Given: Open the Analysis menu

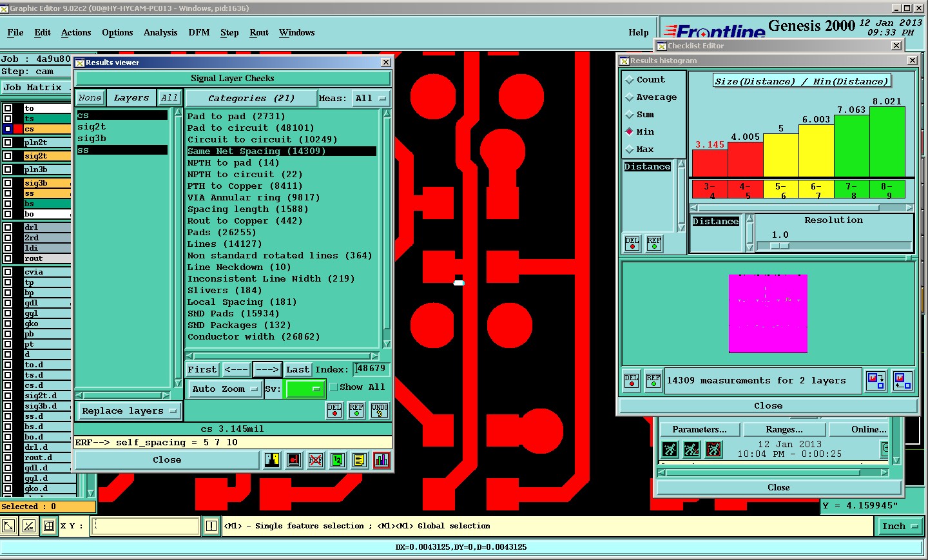Looking at the screenshot, I should click(x=160, y=32).
